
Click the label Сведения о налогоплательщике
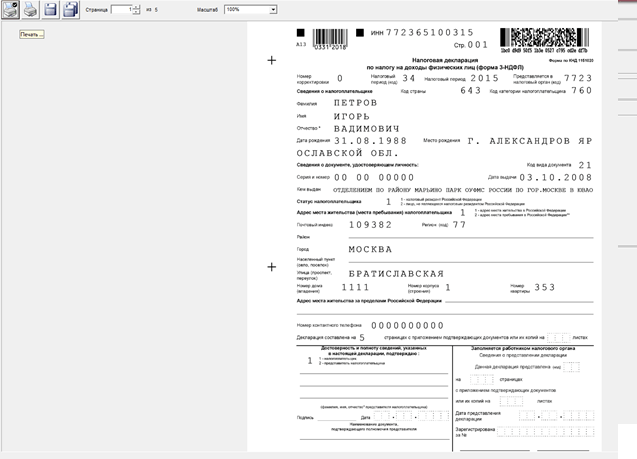pos(334,91)
